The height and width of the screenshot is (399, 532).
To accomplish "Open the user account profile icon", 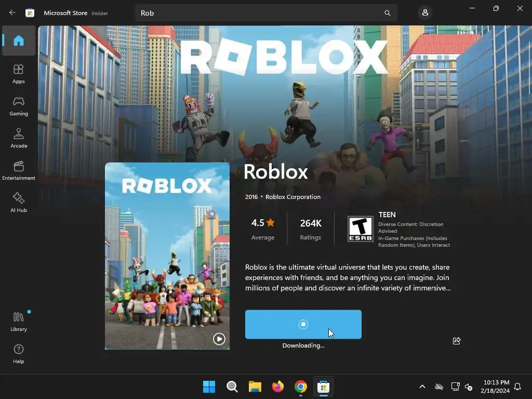I will click(425, 13).
